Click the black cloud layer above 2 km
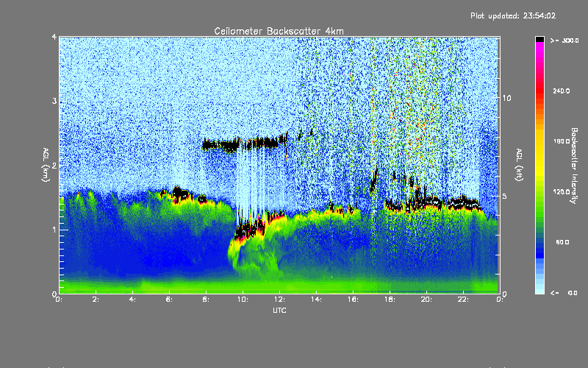 click(245, 143)
